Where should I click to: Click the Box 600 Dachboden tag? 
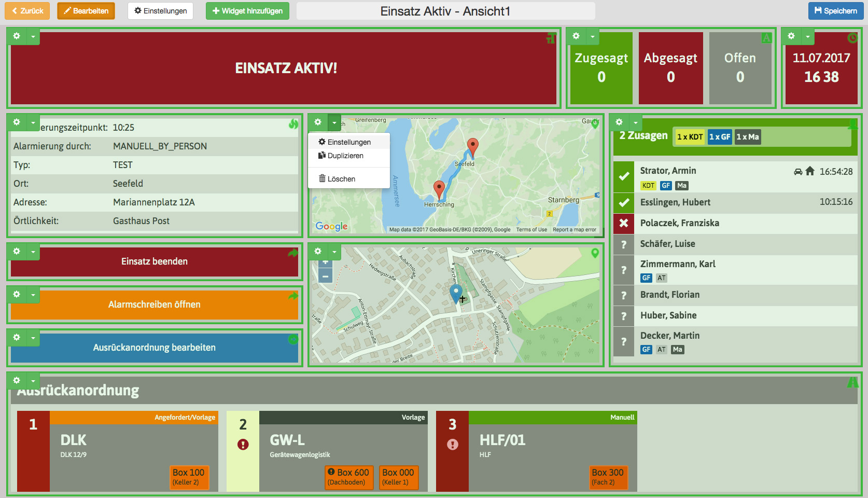pos(347,477)
